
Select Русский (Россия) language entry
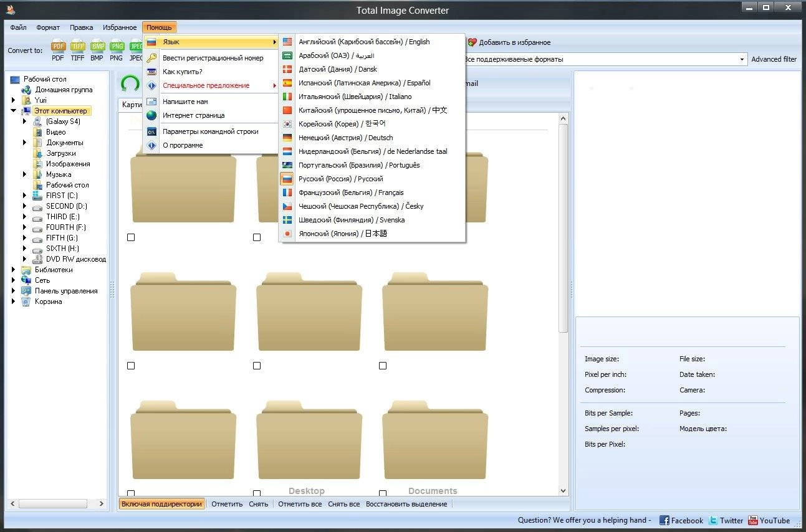coord(372,179)
